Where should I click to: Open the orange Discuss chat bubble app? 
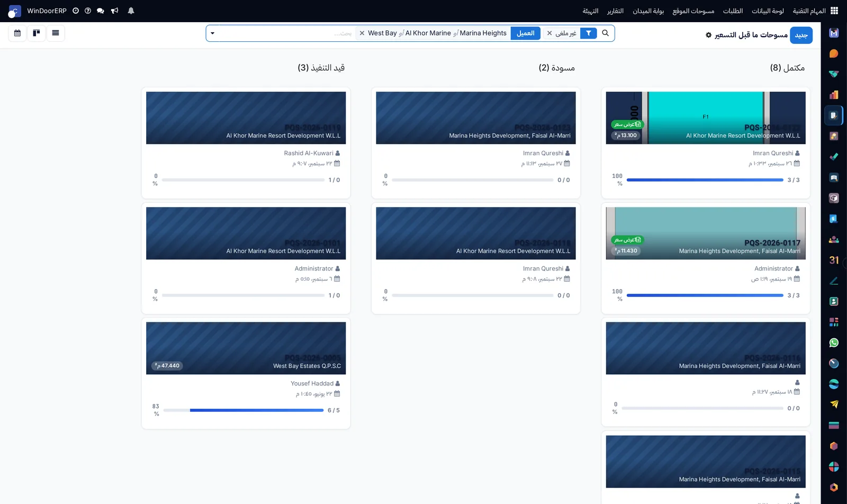(x=834, y=53)
